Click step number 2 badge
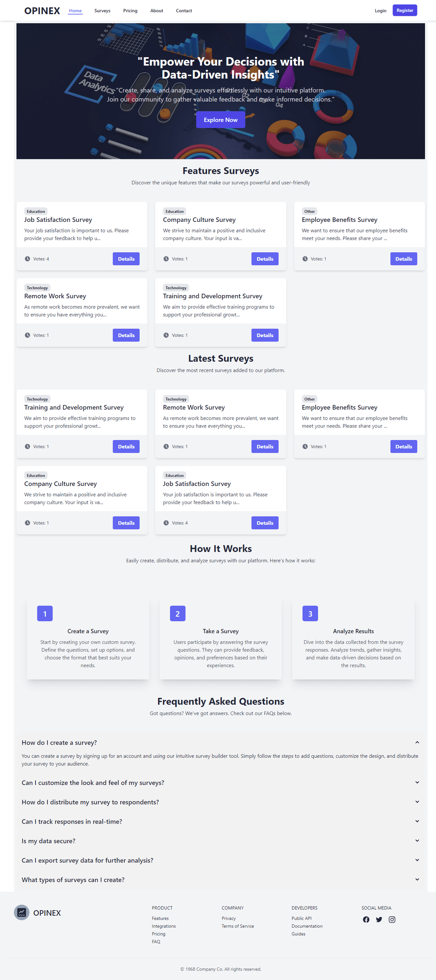 point(178,613)
